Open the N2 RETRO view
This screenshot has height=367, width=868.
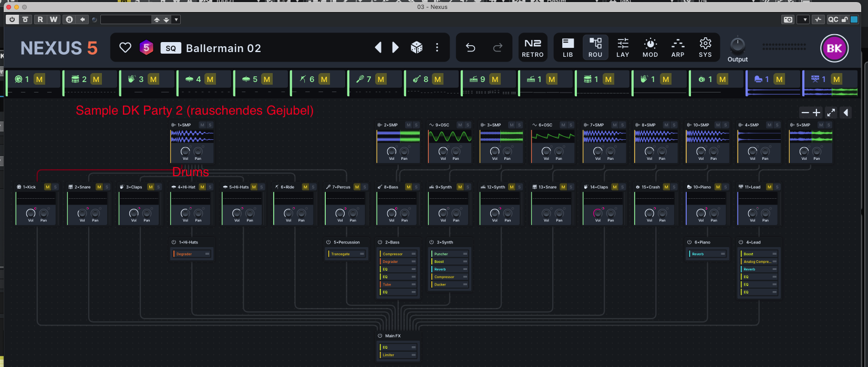tap(532, 48)
